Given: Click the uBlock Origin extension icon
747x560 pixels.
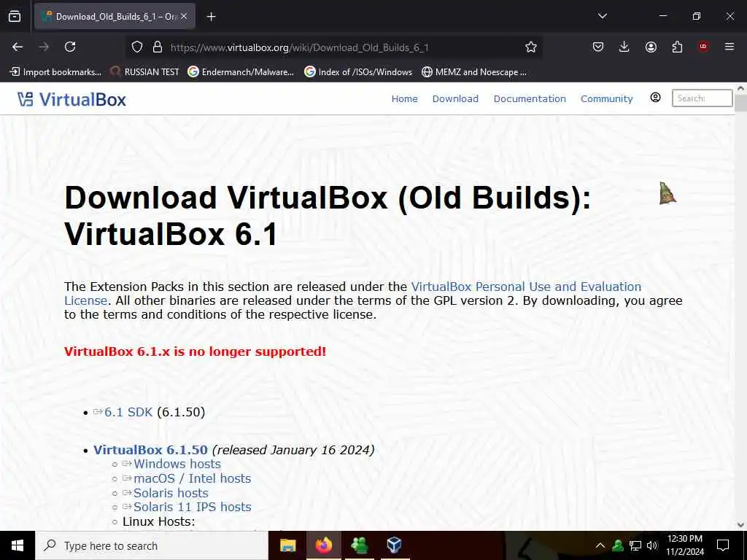Looking at the screenshot, I should tap(703, 47).
